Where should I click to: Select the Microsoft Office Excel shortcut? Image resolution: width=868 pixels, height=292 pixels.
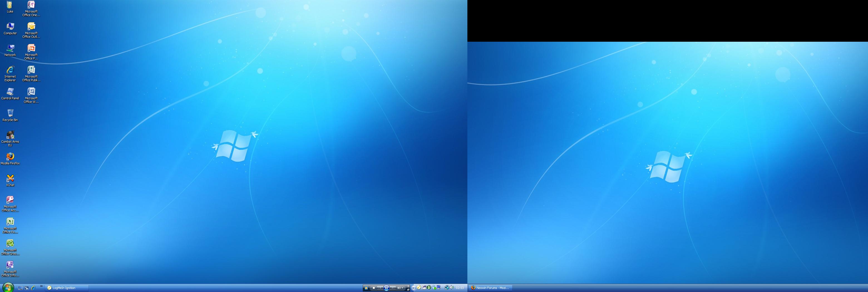(x=10, y=226)
